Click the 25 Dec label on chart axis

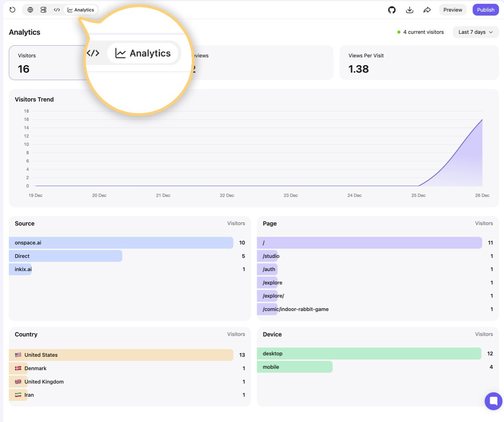[x=418, y=195]
